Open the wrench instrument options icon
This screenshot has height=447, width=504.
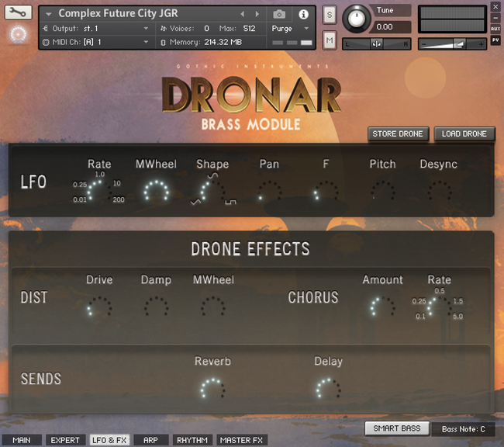[19, 12]
